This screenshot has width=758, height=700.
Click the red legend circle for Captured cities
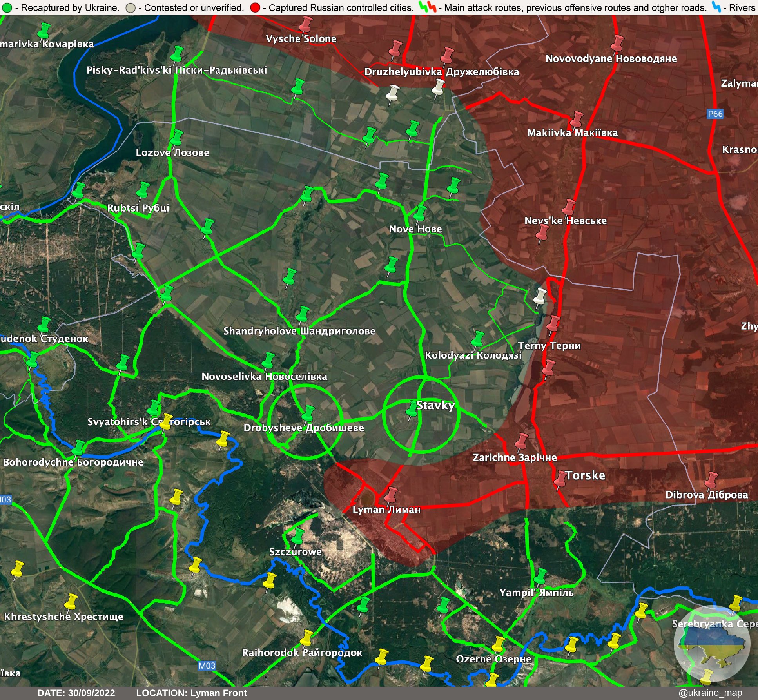pos(255,8)
